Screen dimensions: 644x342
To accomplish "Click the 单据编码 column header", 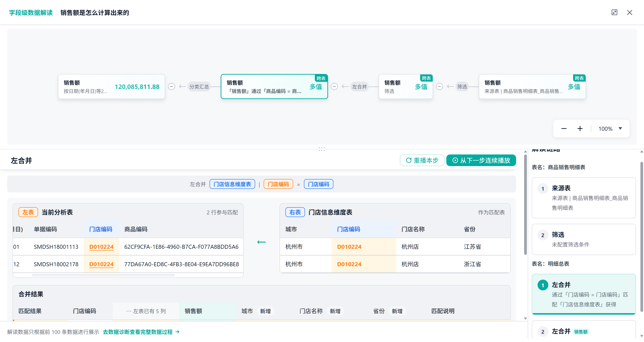I will pos(45,229).
